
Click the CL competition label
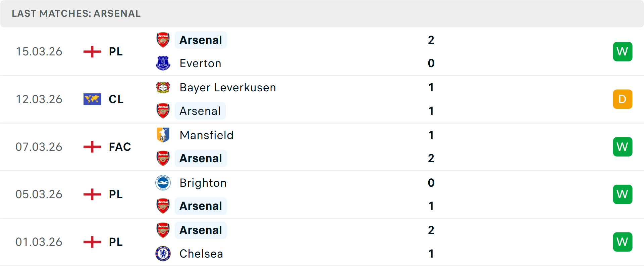(x=116, y=99)
